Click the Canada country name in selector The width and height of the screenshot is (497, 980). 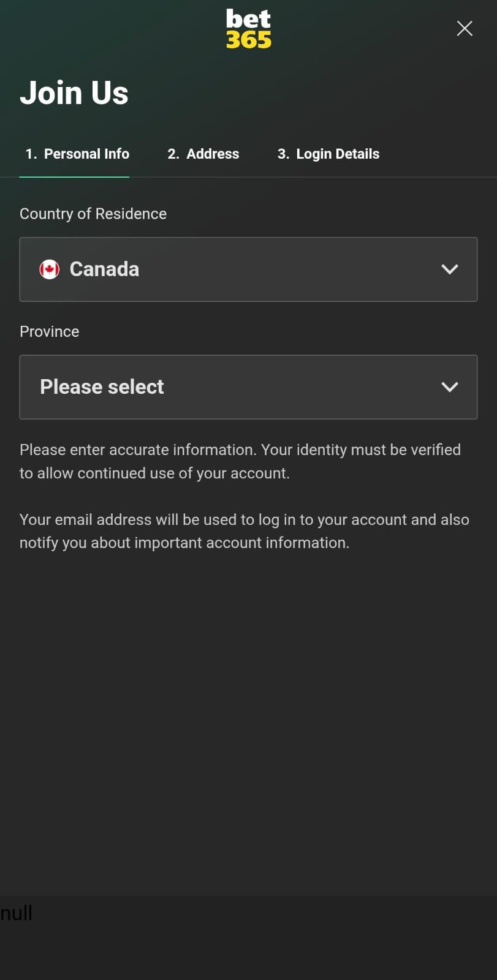coord(104,269)
